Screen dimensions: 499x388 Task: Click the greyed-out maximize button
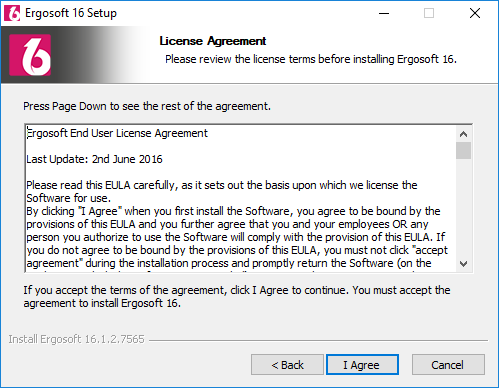429,13
